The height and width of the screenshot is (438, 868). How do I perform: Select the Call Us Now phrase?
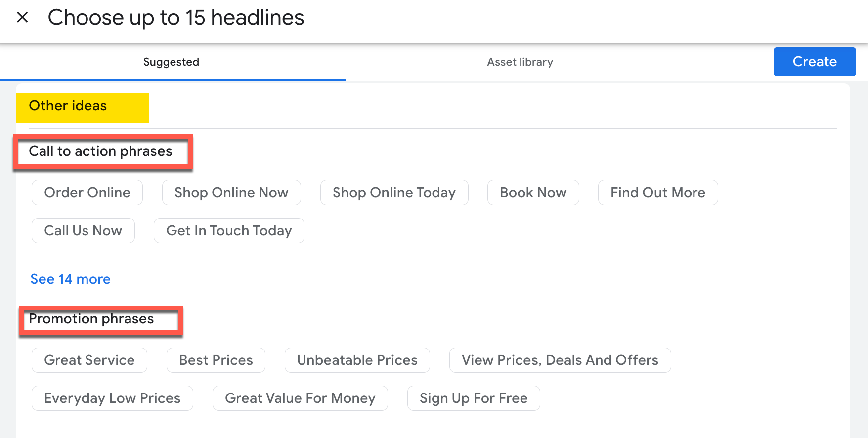(x=83, y=230)
